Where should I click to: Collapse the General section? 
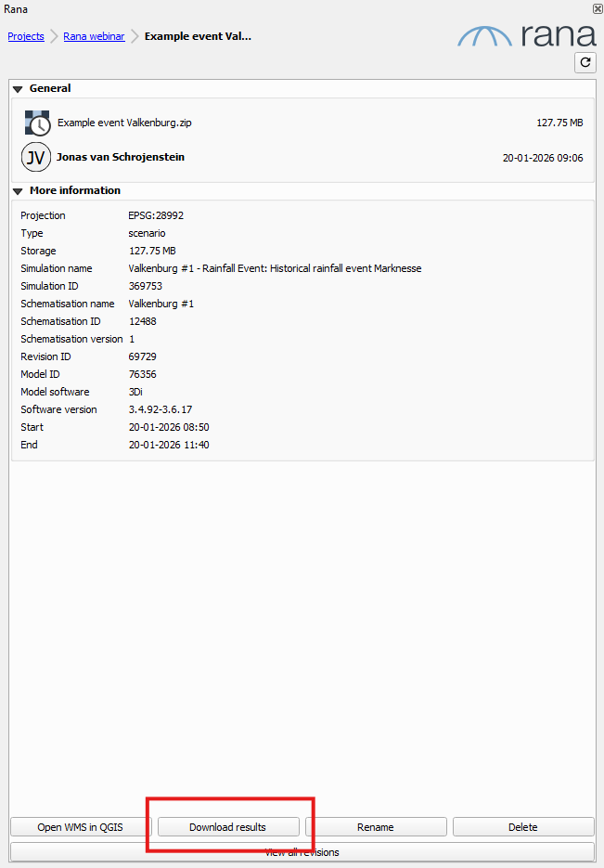pyautogui.click(x=18, y=88)
